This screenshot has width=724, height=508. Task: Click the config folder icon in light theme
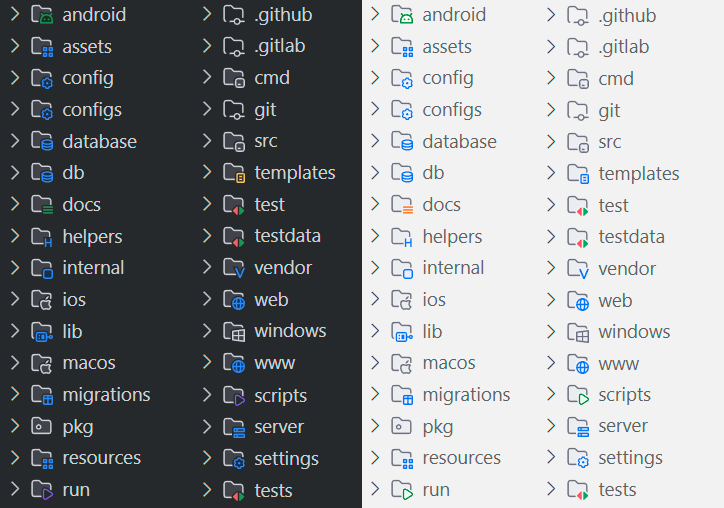pos(402,78)
